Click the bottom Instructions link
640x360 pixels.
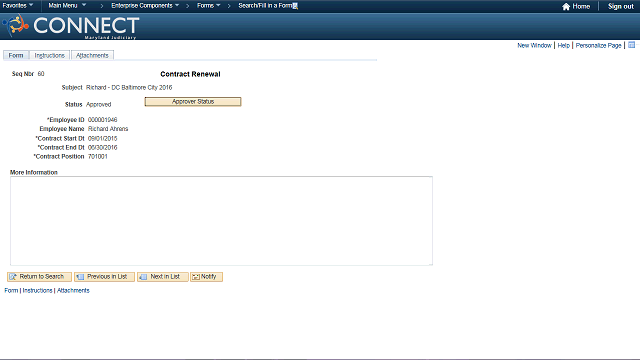(37, 291)
